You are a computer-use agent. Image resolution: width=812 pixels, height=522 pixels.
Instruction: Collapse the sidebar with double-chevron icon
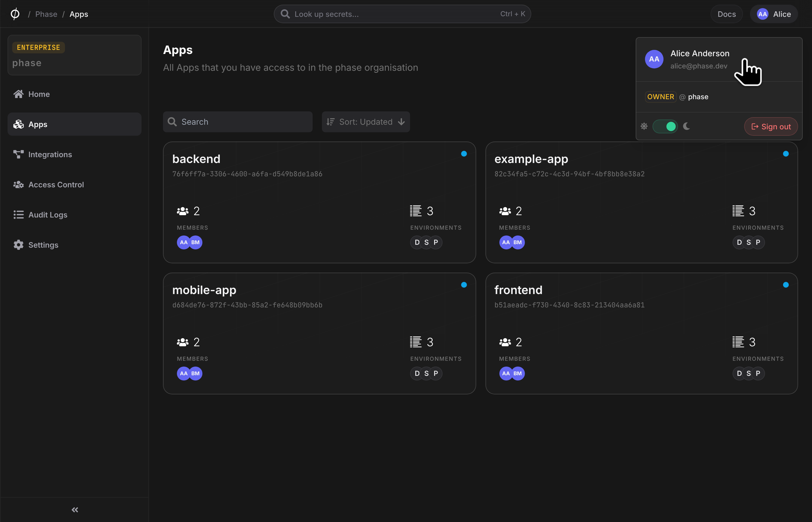coord(75,510)
